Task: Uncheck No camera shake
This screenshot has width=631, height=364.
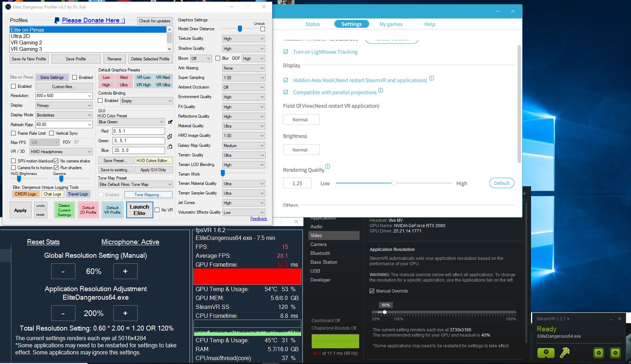Action: pyautogui.click(x=56, y=161)
